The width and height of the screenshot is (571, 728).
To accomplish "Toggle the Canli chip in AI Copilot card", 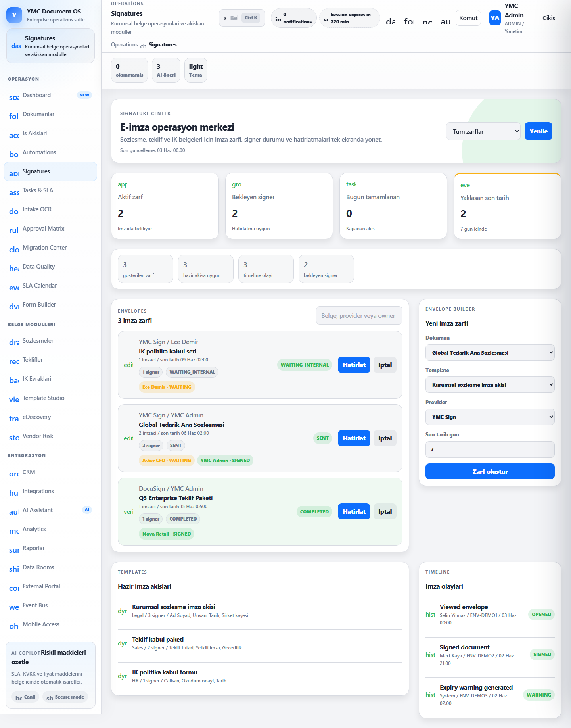I will pos(25,697).
